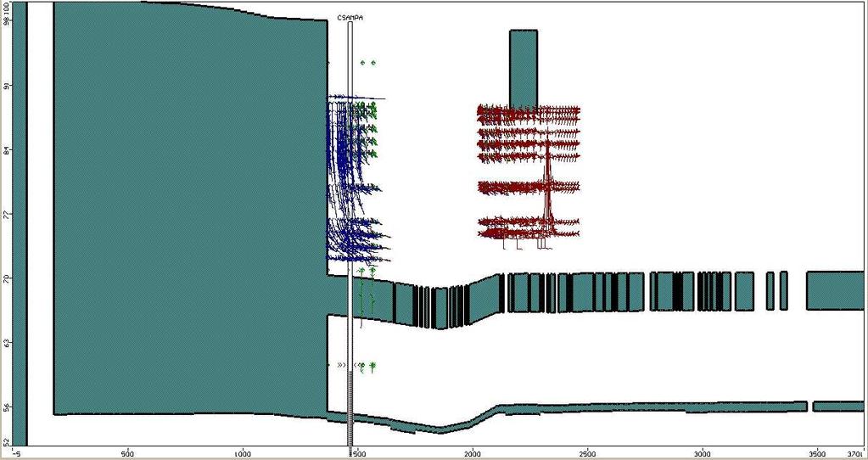The height and width of the screenshot is (460, 868).
Task: Click the 3500 tick on horizontal axis
Action: pos(817,453)
